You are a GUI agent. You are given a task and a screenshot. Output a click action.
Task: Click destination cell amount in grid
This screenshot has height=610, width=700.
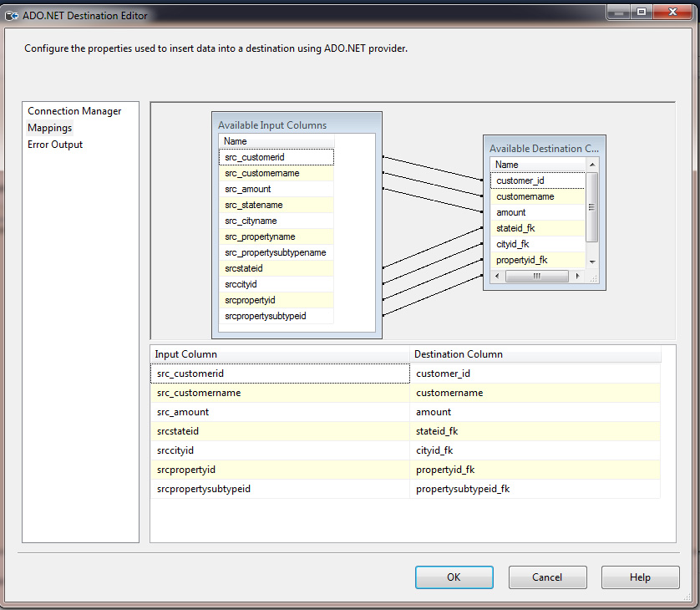(535, 412)
